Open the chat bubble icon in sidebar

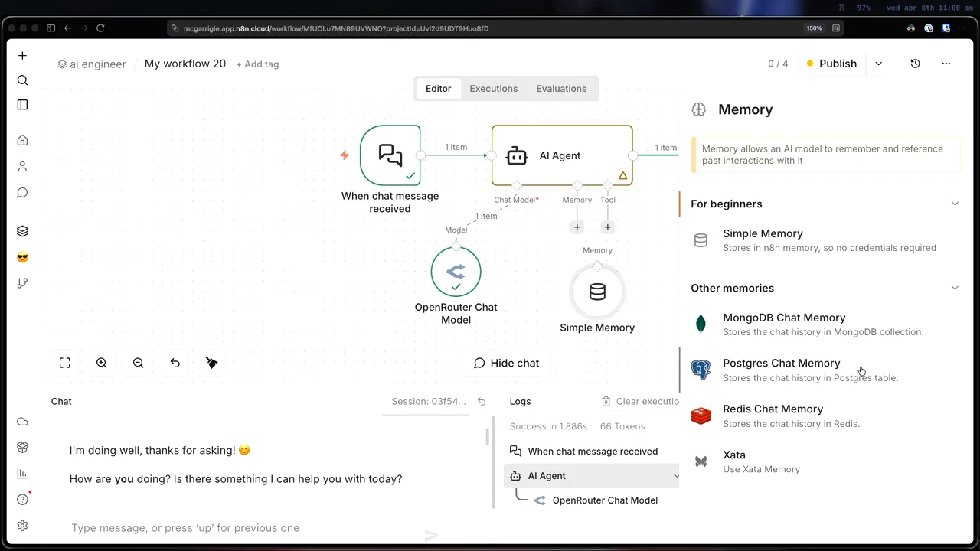tap(22, 192)
